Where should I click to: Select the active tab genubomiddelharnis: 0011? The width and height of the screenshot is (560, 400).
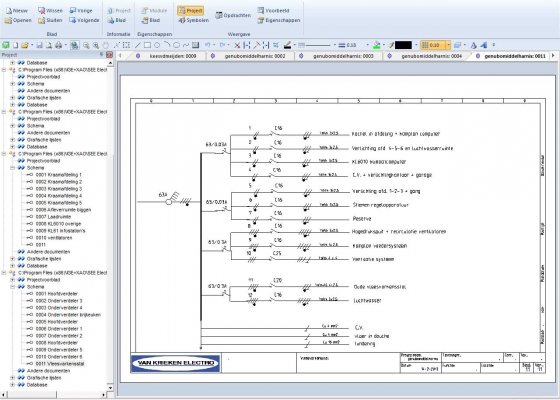pos(511,56)
